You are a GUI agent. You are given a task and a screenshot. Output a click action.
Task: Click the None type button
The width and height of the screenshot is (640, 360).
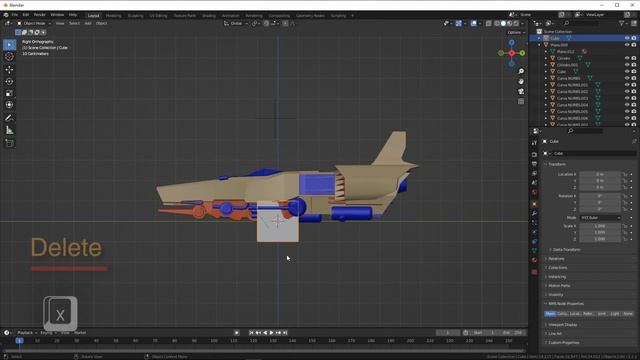pyautogui.click(x=628, y=313)
